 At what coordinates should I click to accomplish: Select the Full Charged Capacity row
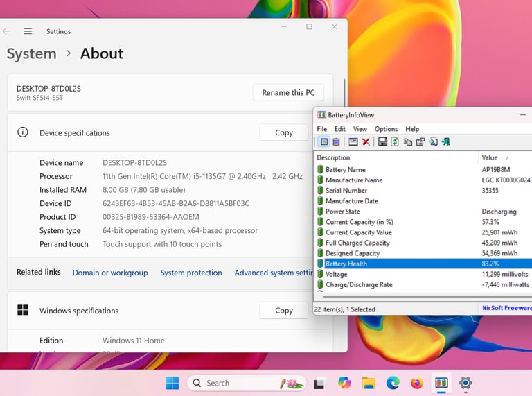(x=423, y=243)
